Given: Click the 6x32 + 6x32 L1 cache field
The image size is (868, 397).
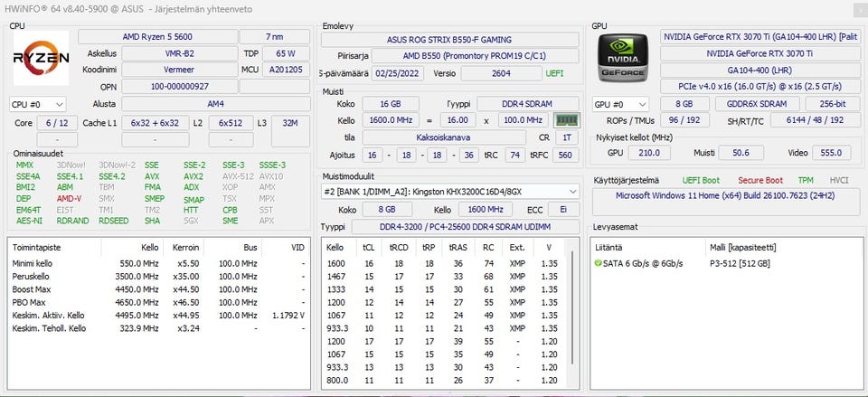Looking at the screenshot, I should [x=155, y=123].
